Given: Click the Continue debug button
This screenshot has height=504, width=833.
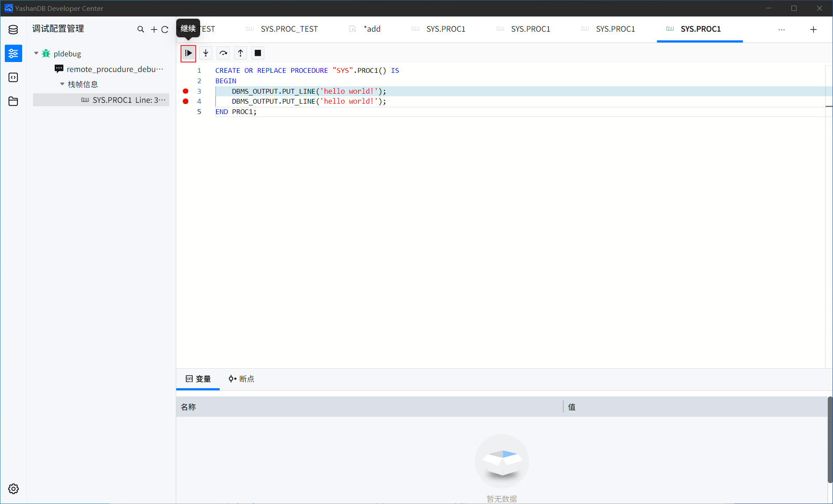Looking at the screenshot, I should click(x=188, y=53).
